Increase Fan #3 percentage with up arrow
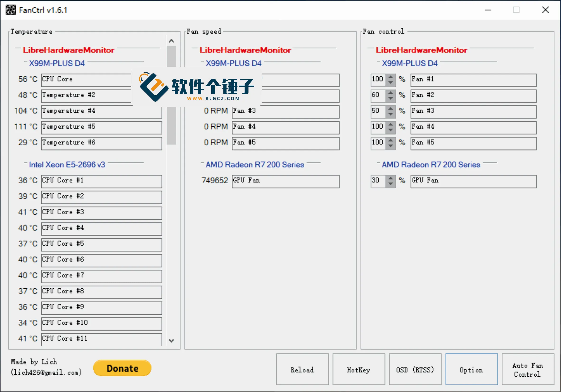The height and width of the screenshot is (392, 561). [x=391, y=109]
